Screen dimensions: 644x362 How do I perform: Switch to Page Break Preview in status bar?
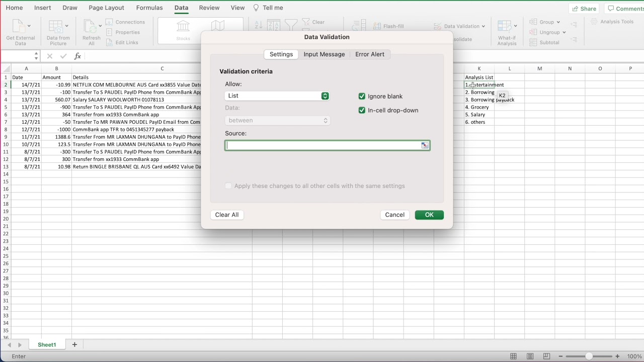coord(546,356)
